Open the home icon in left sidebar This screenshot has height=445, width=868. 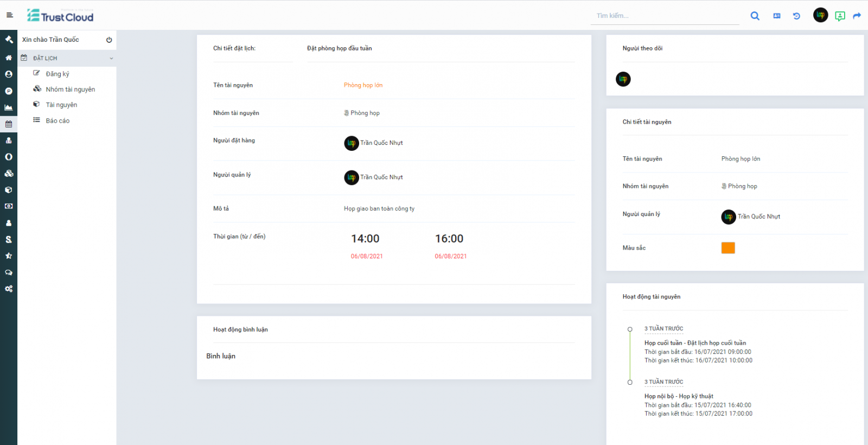tap(9, 58)
